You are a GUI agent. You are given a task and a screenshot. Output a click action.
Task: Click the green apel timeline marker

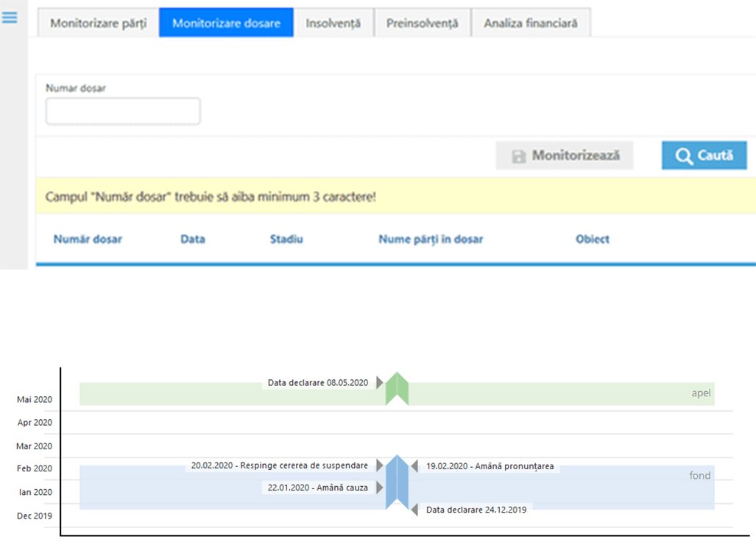click(397, 388)
